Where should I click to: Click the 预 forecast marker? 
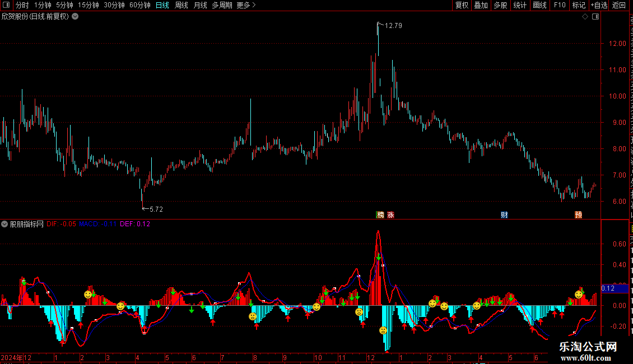coord(579,214)
